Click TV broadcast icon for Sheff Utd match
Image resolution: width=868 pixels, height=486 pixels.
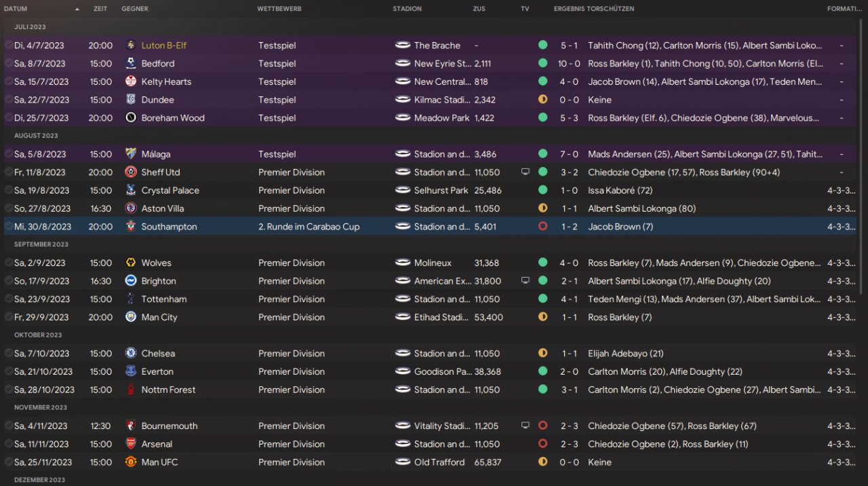[525, 172]
